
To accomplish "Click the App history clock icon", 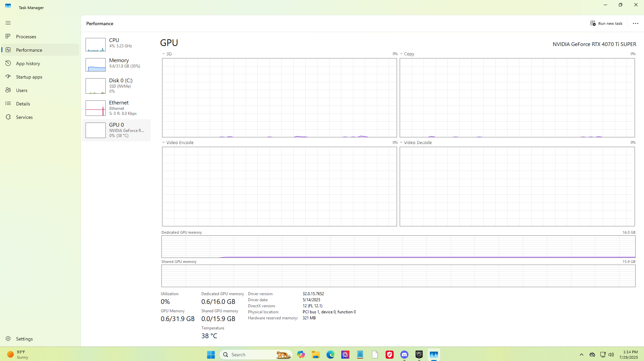I will click(x=8, y=63).
